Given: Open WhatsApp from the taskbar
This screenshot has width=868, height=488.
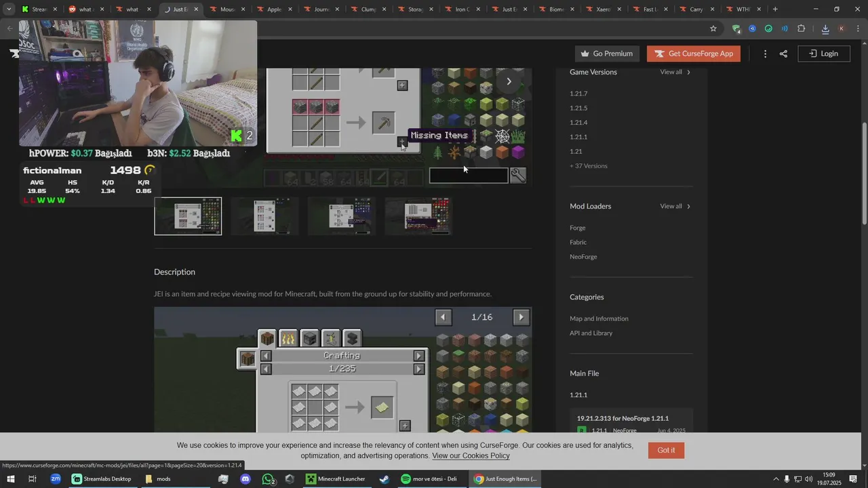Looking at the screenshot, I should click(268, 479).
